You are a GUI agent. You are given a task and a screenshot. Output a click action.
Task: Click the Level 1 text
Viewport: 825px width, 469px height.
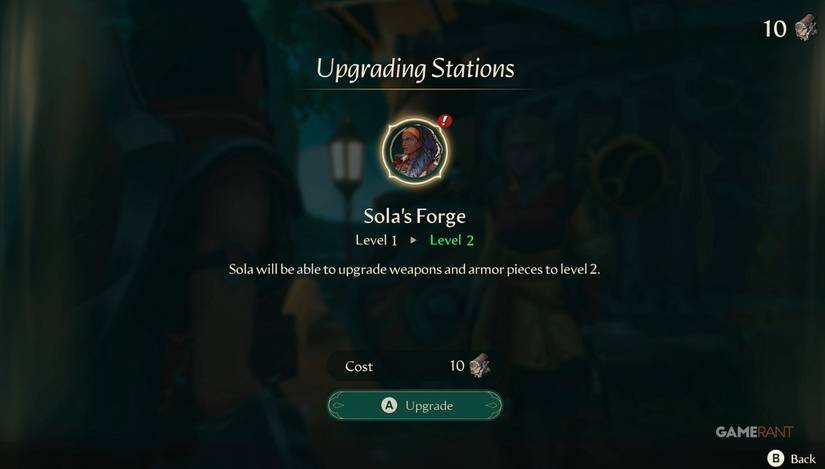(x=376, y=241)
